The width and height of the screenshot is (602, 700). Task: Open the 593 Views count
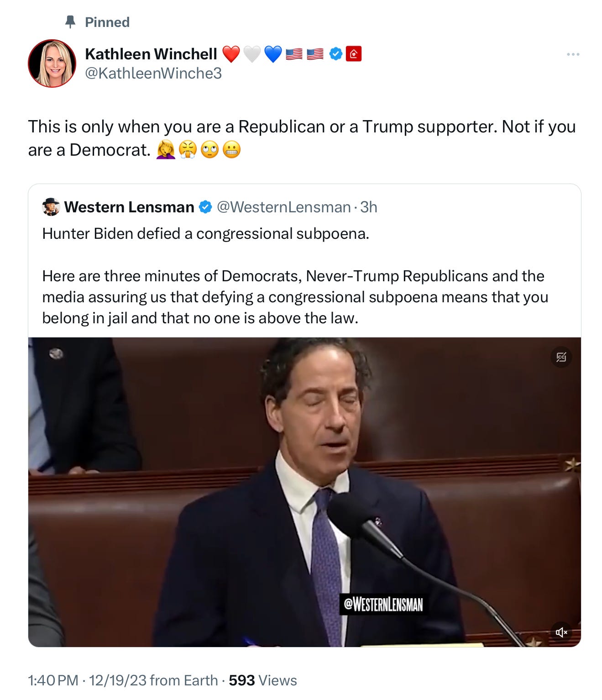tap(263, 680)
